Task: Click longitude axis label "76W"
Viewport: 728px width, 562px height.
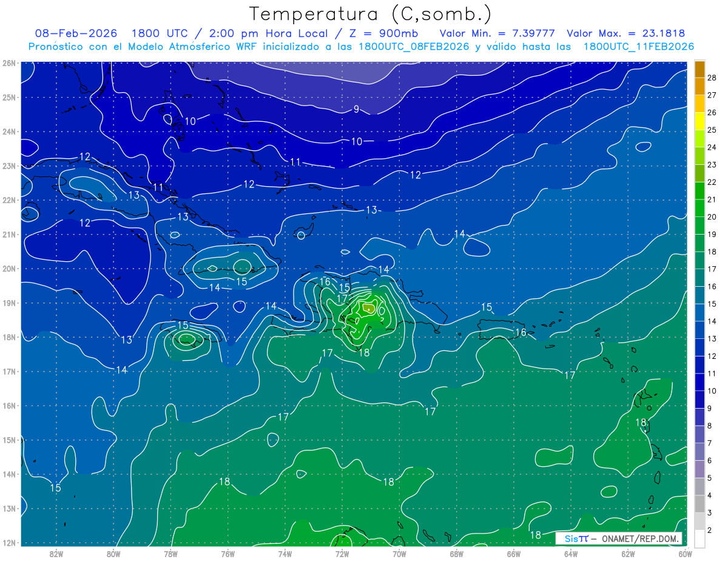Action: point(227,554)
